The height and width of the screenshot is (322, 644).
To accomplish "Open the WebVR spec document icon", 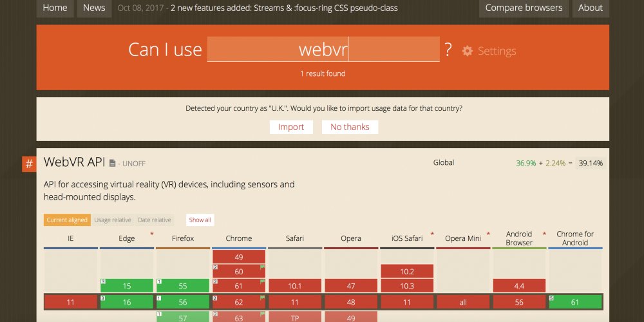I will click(x=113, y=164).
